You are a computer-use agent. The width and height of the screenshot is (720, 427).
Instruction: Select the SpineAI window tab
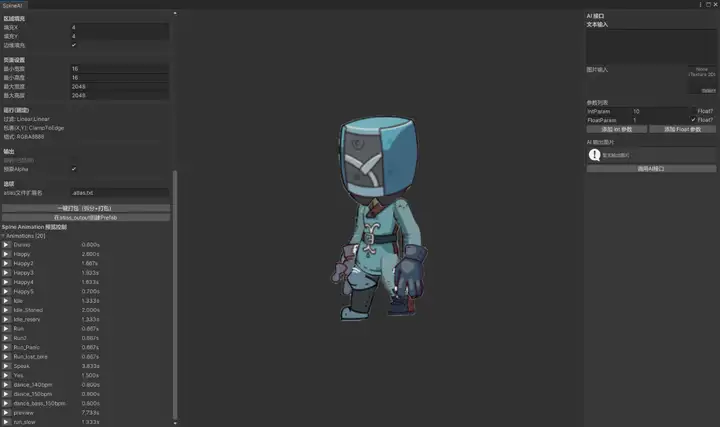[12, 5]
